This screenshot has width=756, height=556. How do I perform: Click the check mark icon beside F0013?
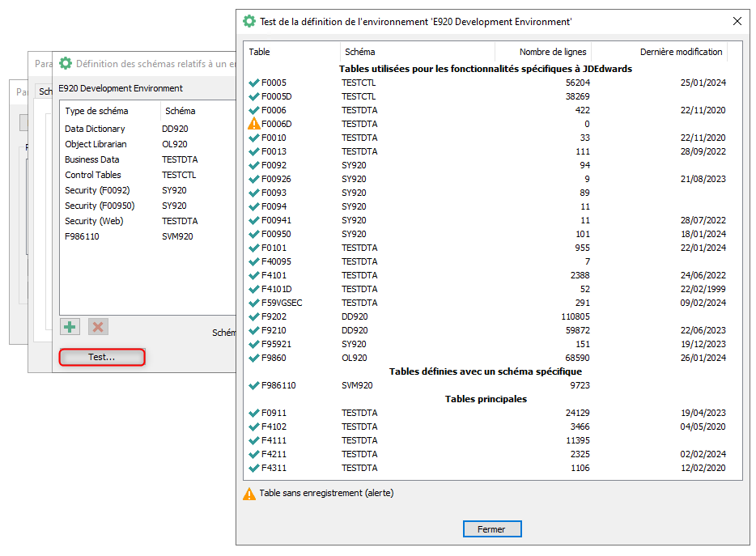tap(253, 151)
